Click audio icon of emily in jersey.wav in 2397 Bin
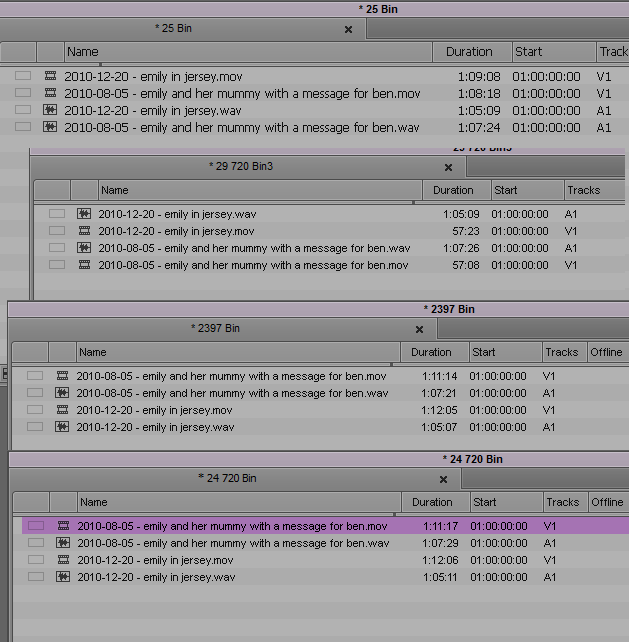This screenshot has height=642, width=629. [62, 427]
